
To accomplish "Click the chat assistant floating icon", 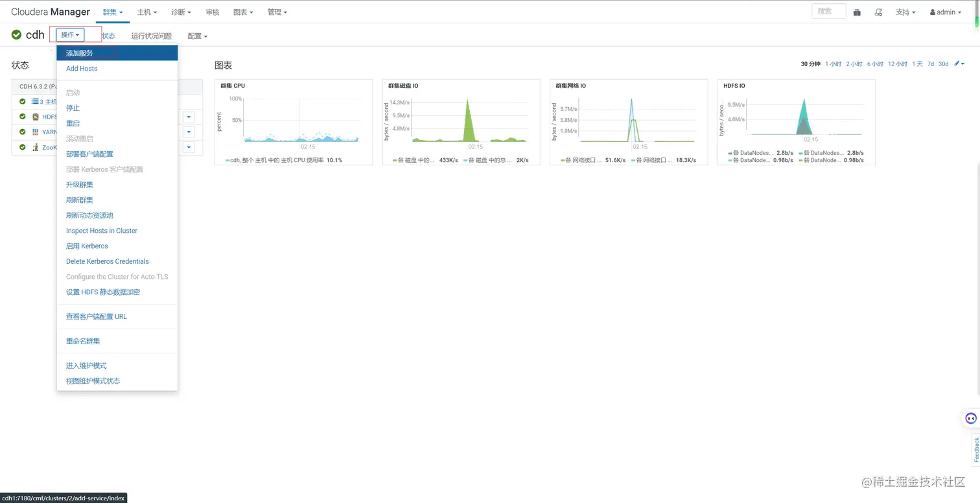I will tap(971, 418).
